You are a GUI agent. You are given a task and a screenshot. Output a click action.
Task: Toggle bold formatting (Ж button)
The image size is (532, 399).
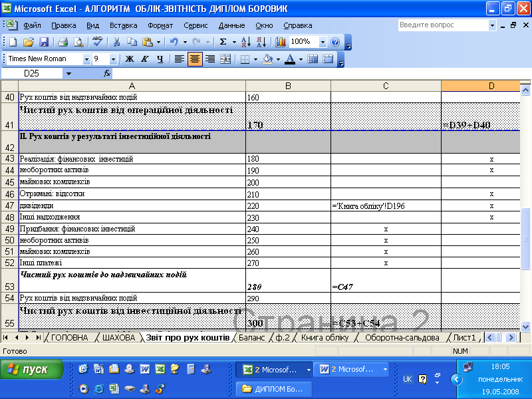[130, 59]
